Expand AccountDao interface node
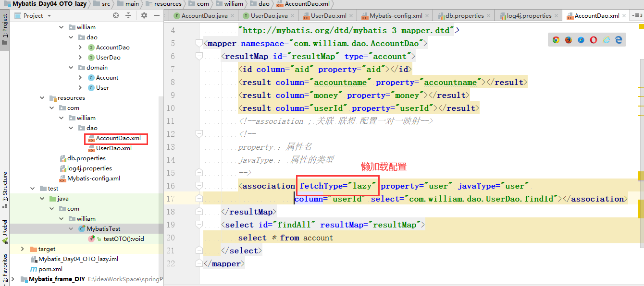 80,48
